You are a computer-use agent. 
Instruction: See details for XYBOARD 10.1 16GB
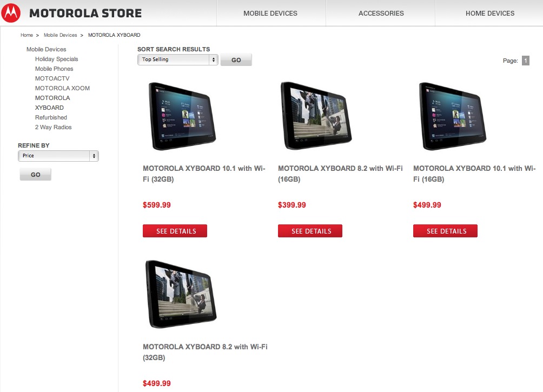point(445,231)
